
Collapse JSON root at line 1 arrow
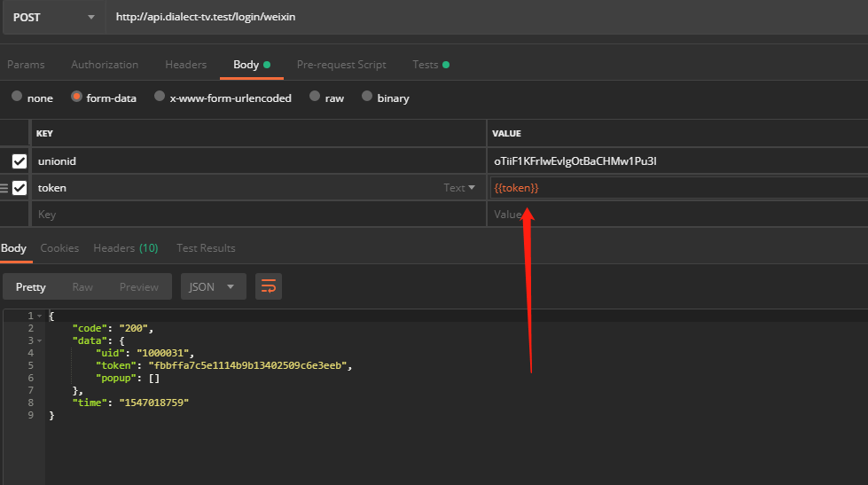coord(39,316)
